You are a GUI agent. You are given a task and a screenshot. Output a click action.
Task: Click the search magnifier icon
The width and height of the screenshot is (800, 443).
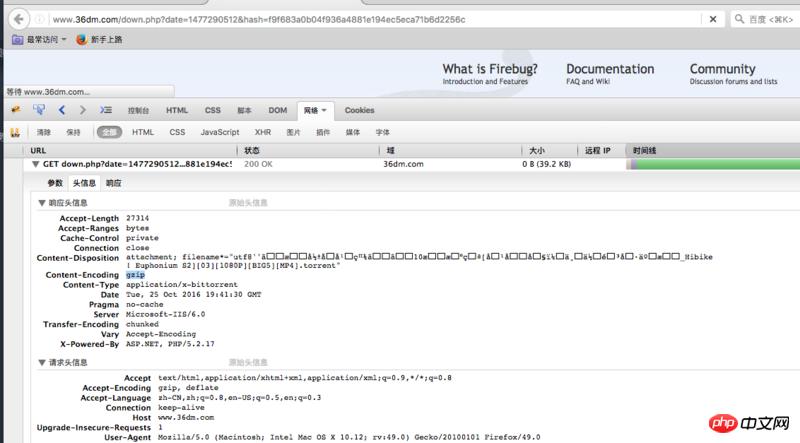click(x=739, y=19)
